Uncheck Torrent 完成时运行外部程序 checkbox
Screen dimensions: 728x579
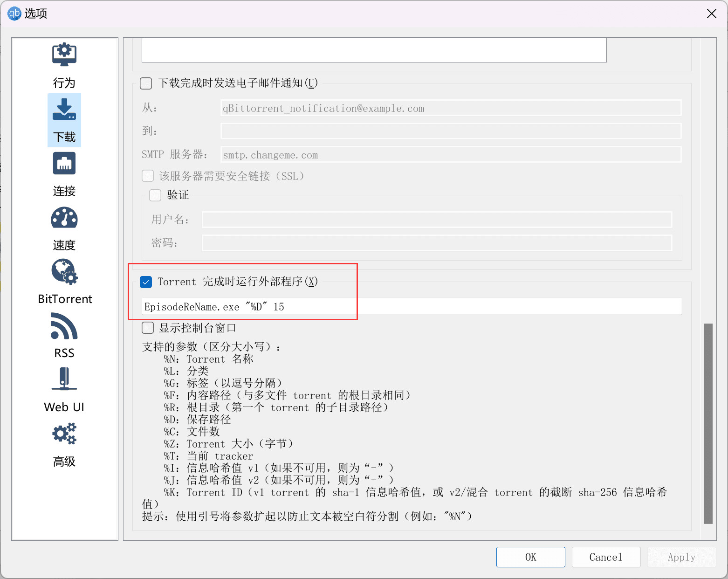pos(146,282)
